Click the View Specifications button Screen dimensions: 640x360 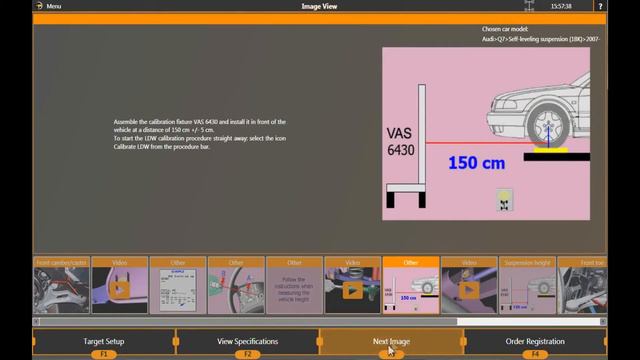pyautogui.click(x=248, y=341)
